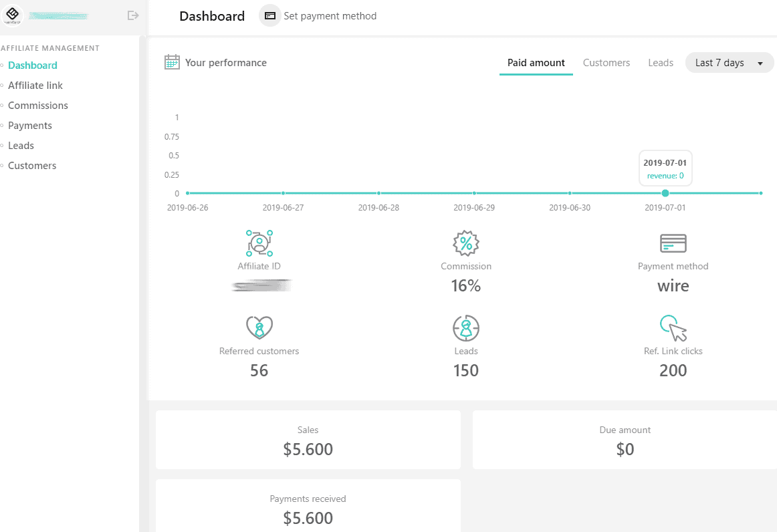Click the sidebar vertical scrollbar
Screen dimensions: 777x532
pyautogui.click(x=142, y=267)
